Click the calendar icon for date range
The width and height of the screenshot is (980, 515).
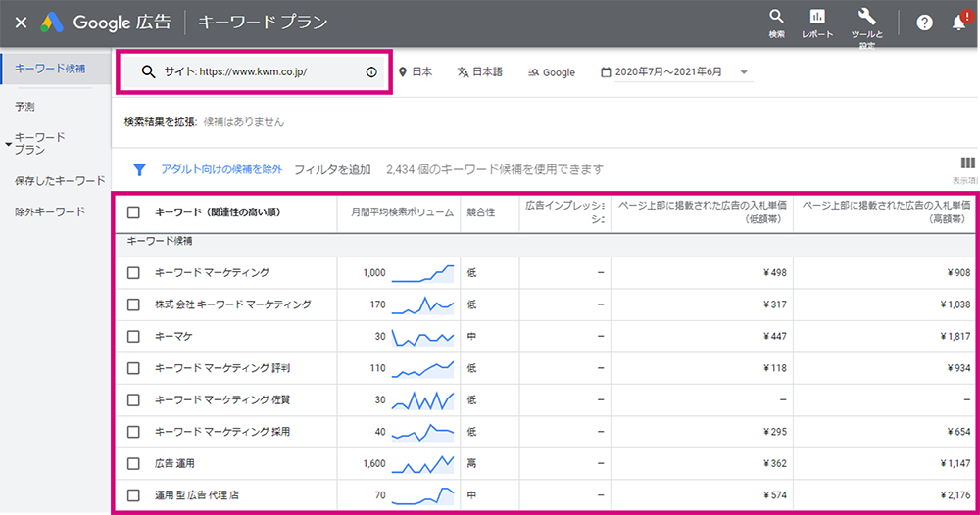coord(606,72)
